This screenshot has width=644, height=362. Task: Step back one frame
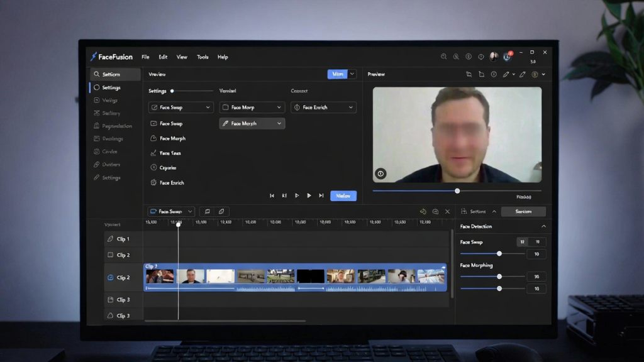point(284,196)
